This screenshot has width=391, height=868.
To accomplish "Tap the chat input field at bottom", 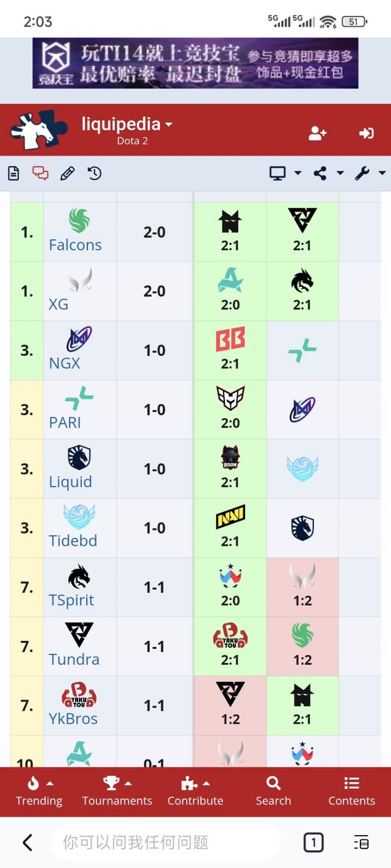I will pyautogui.click(x=165, y=842).
